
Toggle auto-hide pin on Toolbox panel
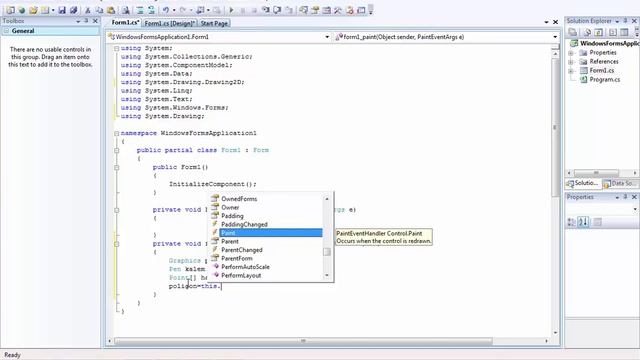tap(86, 20)
